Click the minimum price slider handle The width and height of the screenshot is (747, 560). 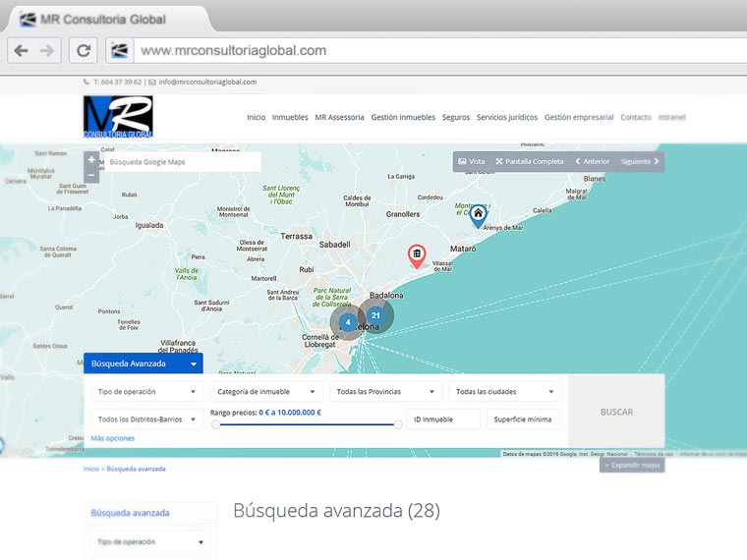(216, 424)
